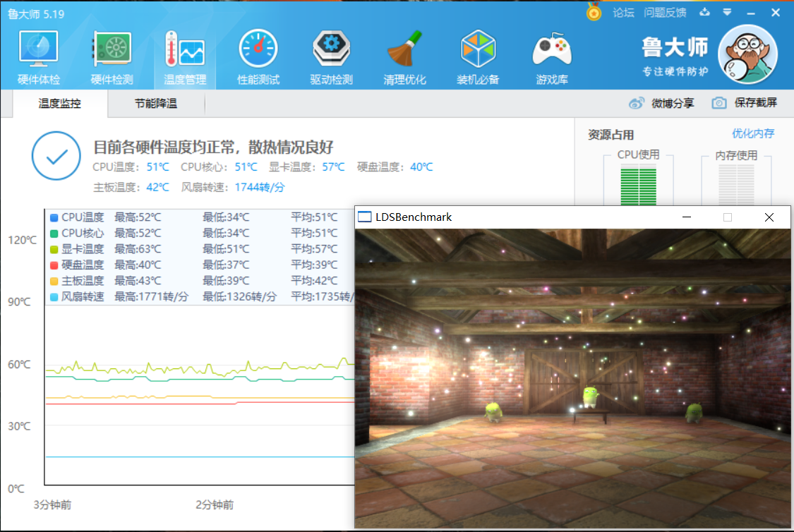Open 问题反馈 feedback link
The height and width of the screenshot is (532, 794).
pyautogui.click(x=665, y=13)
